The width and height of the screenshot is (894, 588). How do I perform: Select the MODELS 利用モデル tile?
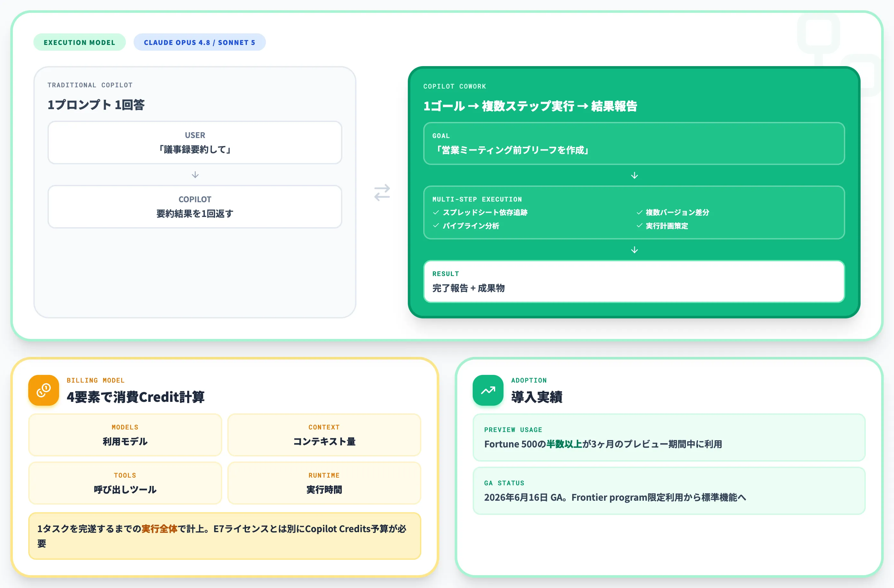tap(125, 435)
